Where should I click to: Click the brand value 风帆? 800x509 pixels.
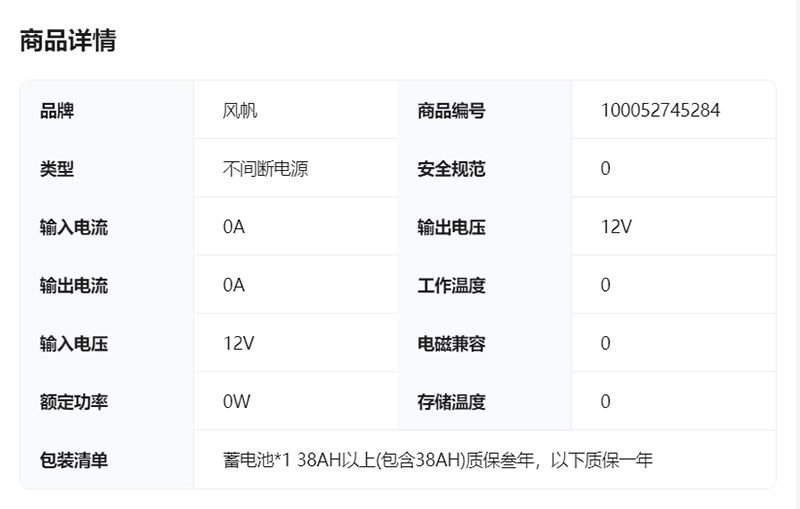pyautogui.click(x=240, y=111)
